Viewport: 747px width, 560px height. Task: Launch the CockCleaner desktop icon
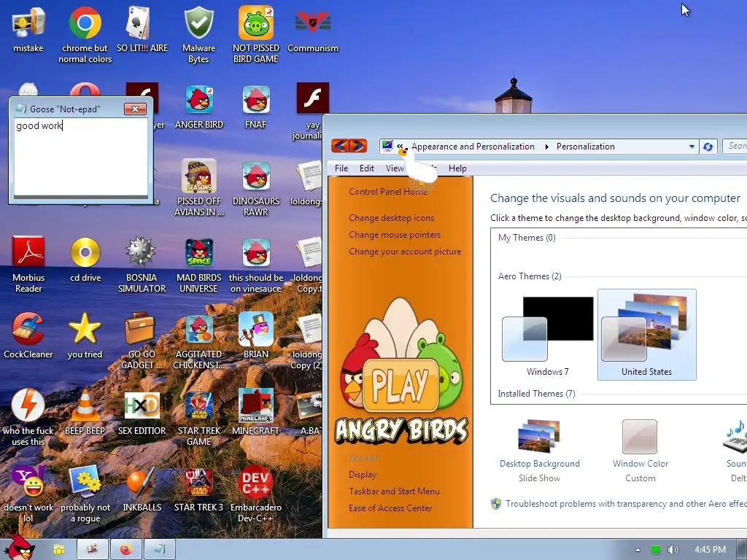[28, 335]
